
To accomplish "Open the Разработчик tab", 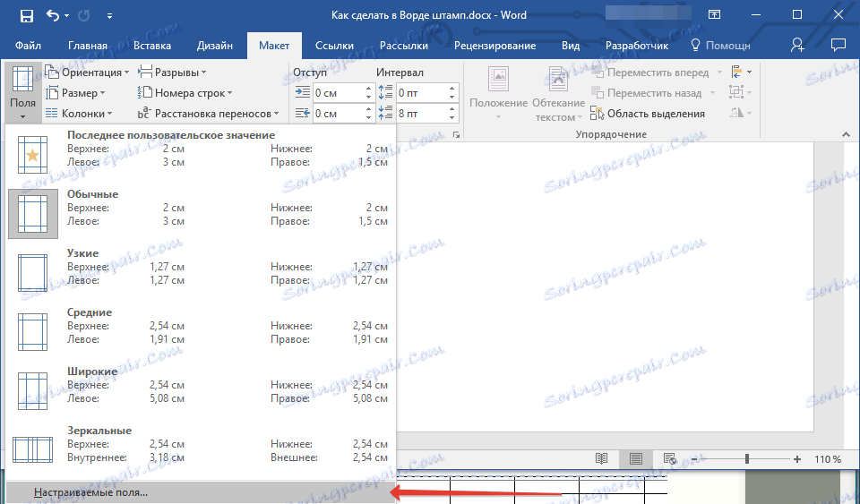I will tap(637, 46).
